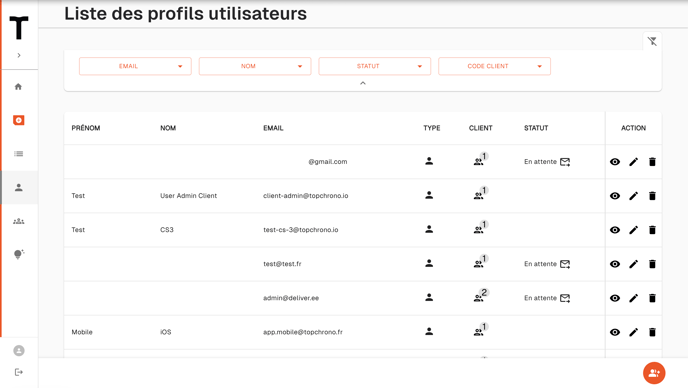
Task: Open the STATUT filter dropdown
Action: (374, 66)
